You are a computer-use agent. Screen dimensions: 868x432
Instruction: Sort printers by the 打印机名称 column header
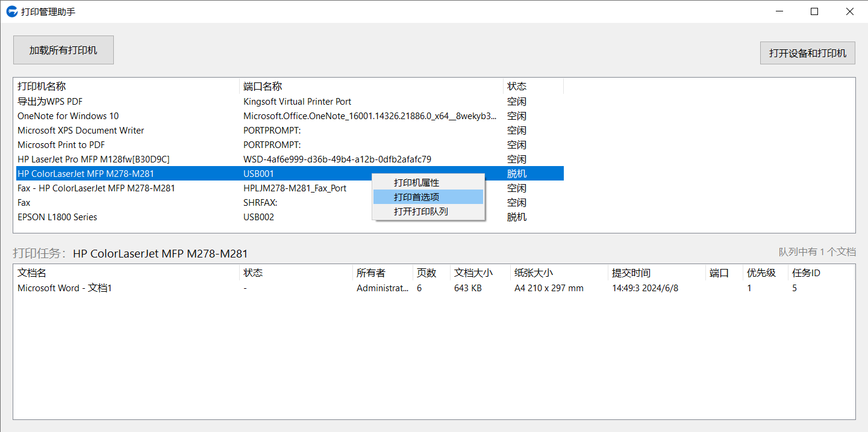pyautogui.click(x=126, y=86)
